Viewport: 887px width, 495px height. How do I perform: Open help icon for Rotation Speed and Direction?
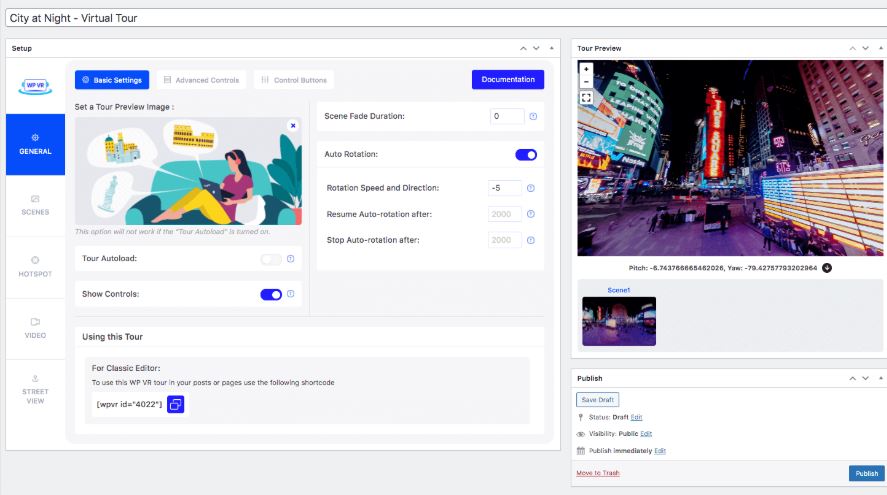[x=531, y=188]
